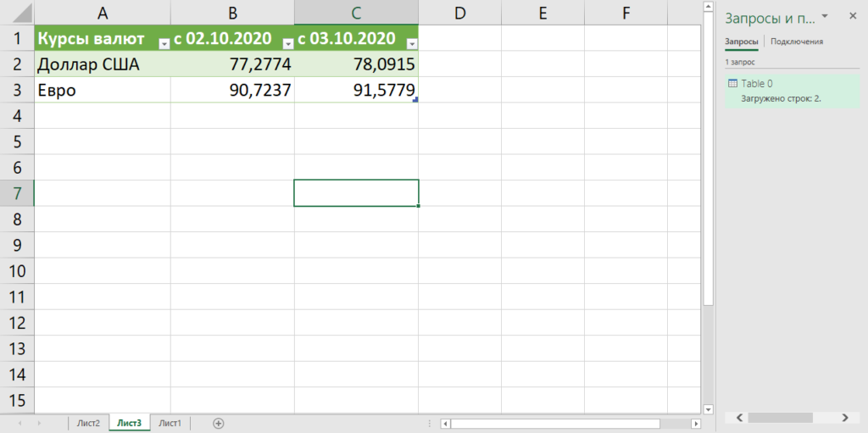This screenshot has width=868, height=433.
Task: Click the Select All corner button
Action: [17, 13]
